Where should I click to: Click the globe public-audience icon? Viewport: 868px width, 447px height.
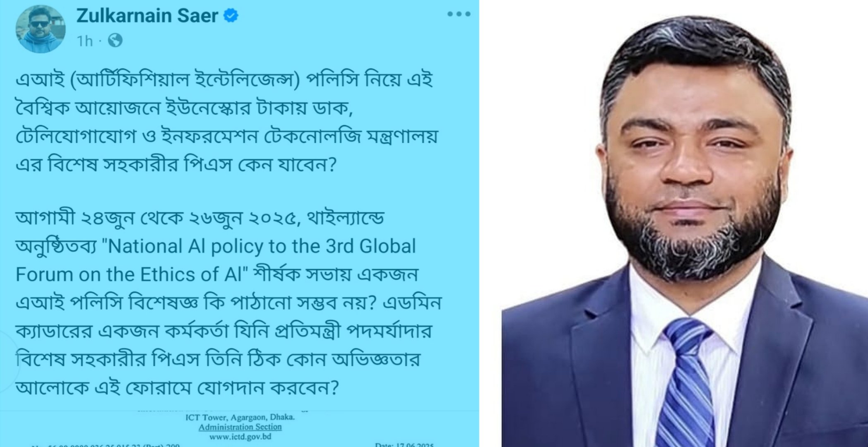[115, 41]
